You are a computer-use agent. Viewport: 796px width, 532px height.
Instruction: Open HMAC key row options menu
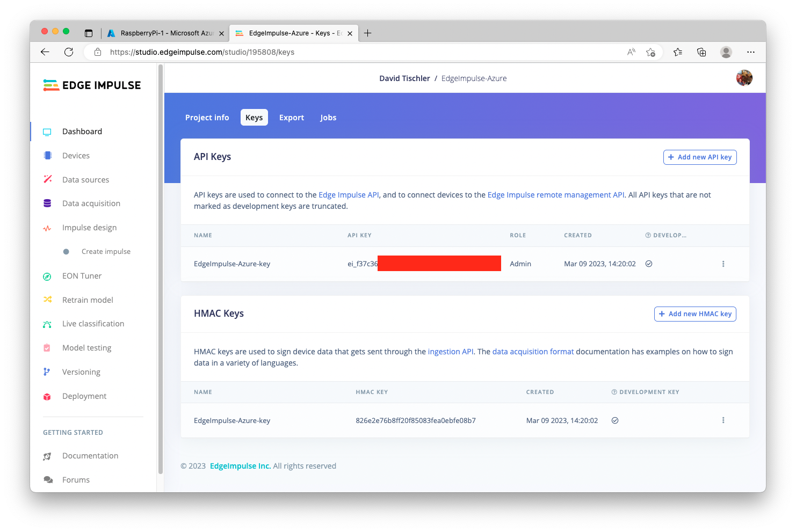click(723, 420)
